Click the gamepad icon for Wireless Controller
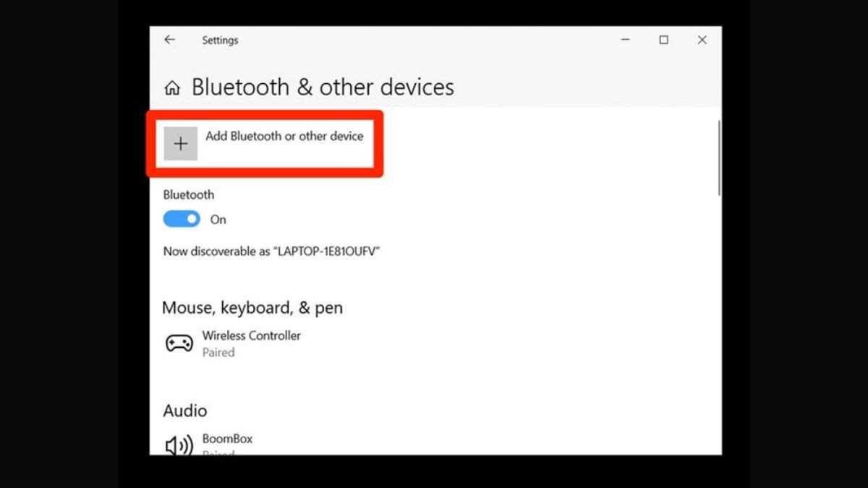The width and height of the screenshot is (868, 488). (179, 342)
